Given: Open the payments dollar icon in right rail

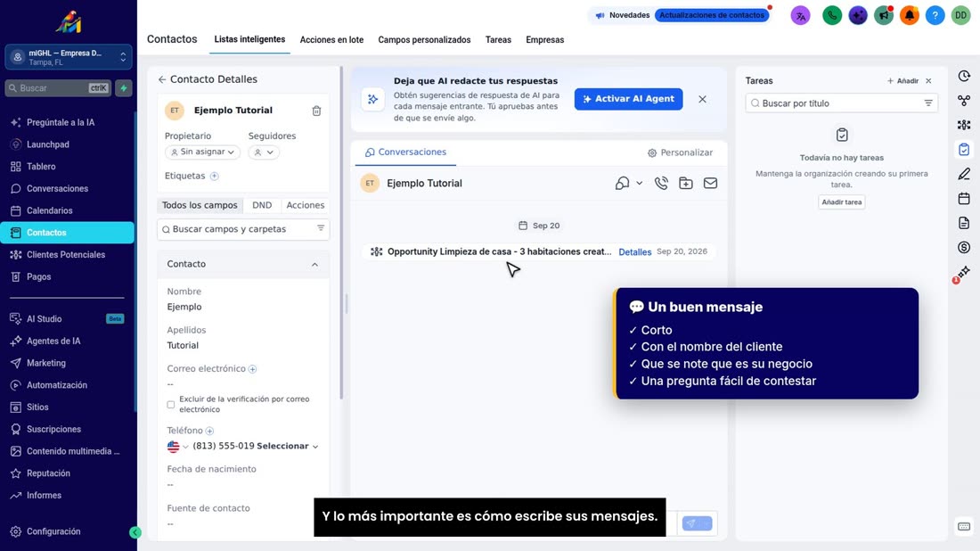Looking at the screenshot, I should pyautogui.click(x=964, y=248).
